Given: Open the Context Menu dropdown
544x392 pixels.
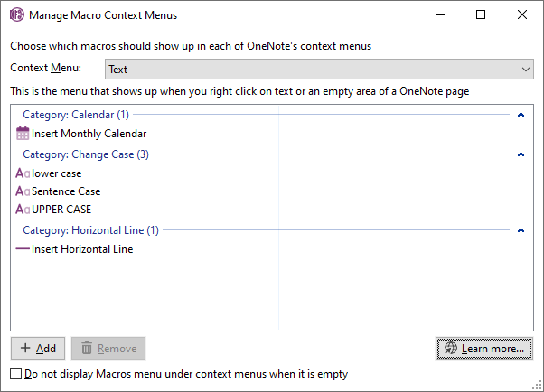Looking at the screenshot, I should point(318,69).
